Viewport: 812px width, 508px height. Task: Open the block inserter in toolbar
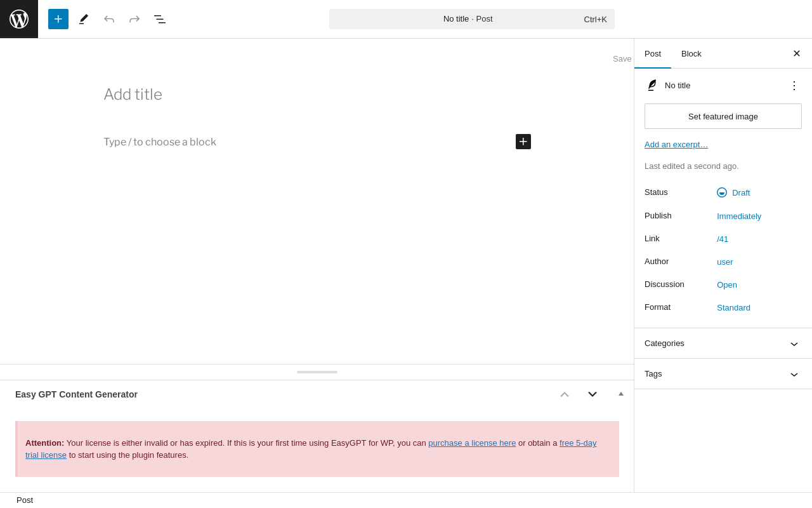(x=58, y=19)
